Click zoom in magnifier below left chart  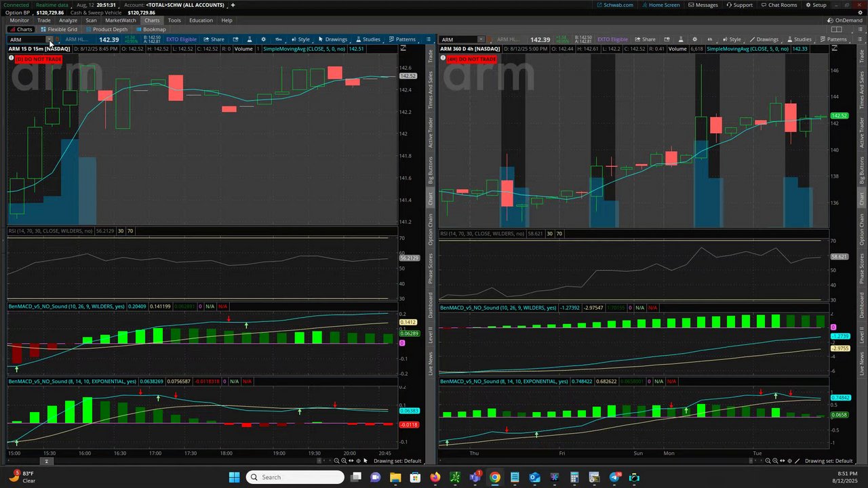pyautogui.click(x=344, y=461)
